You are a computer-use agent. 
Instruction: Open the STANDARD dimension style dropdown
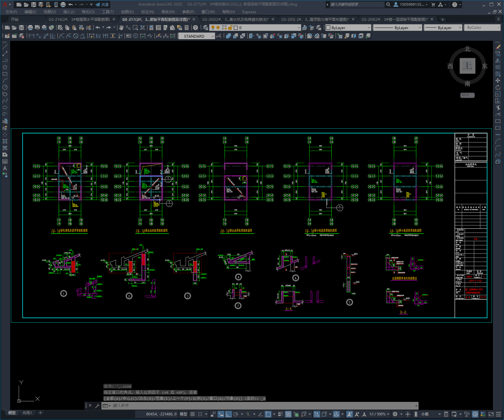(196, 36)
